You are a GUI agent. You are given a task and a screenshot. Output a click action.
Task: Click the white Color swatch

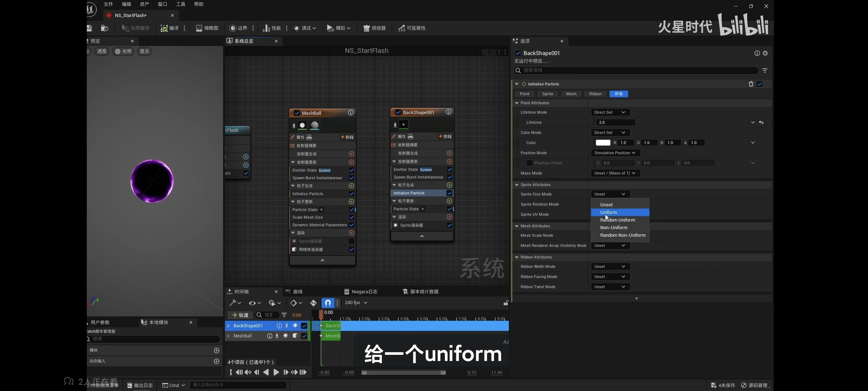603,143
